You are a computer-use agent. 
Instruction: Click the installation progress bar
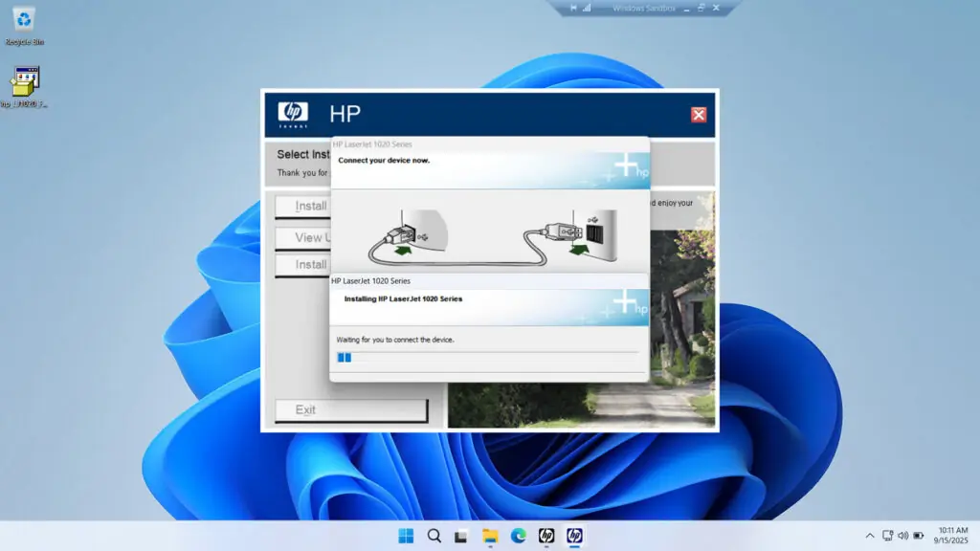tap(487, 358)
